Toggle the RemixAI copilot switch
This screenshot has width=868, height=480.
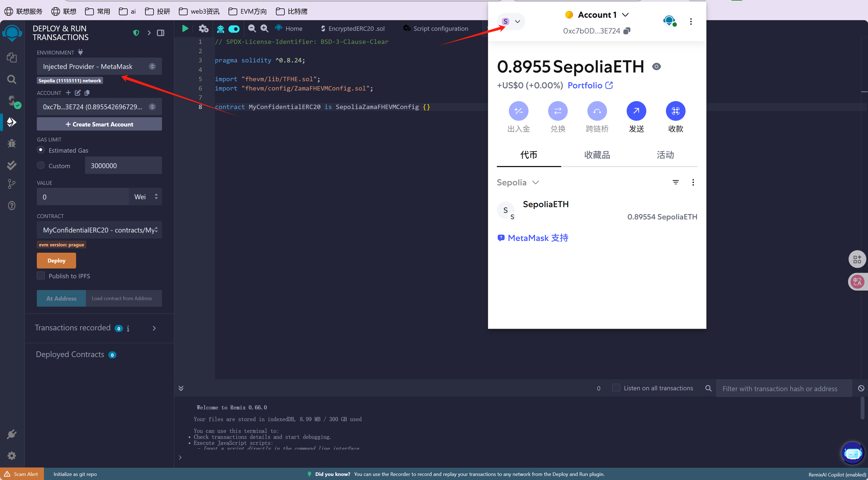click(x=234, y=29)
